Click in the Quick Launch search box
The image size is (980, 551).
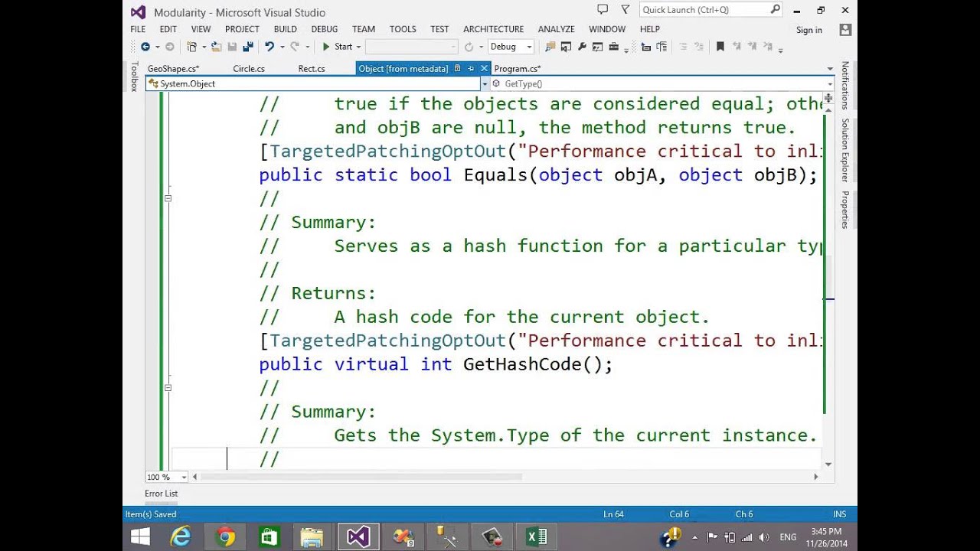tap(710, 10)
